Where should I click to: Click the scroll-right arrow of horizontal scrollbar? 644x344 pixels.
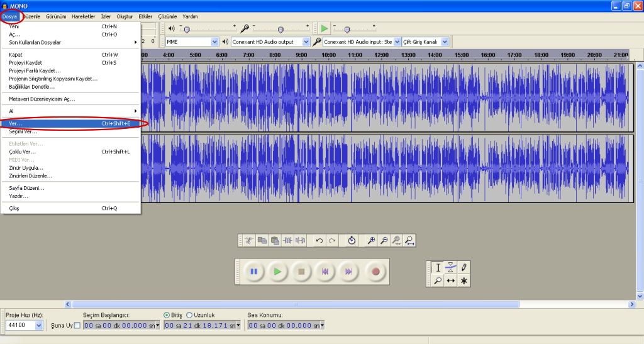point(632,304)
